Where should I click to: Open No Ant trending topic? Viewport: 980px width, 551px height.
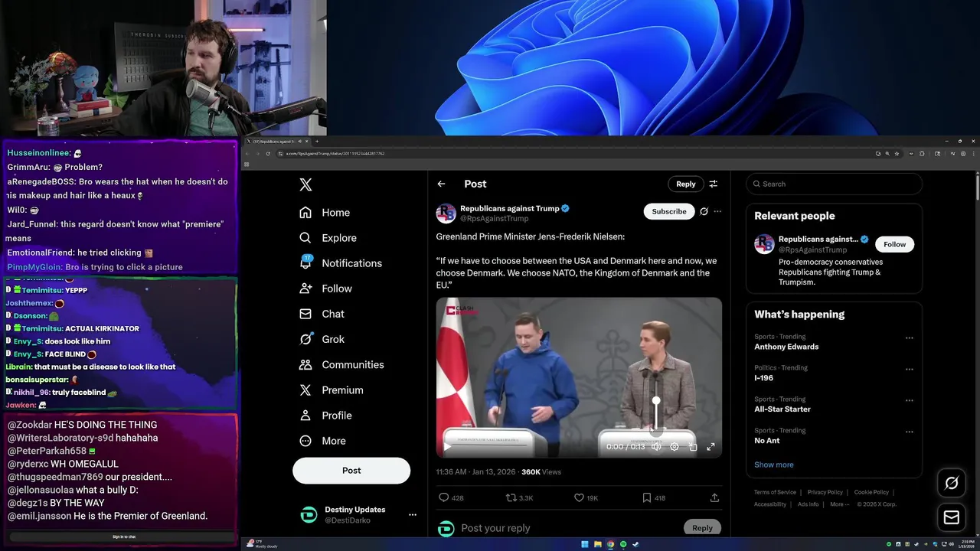point(767,441)
